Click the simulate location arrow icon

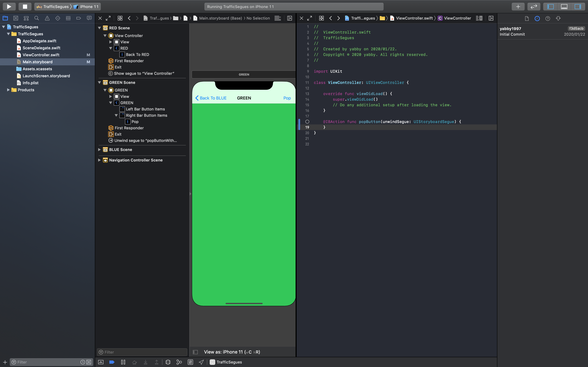point(201,362)
